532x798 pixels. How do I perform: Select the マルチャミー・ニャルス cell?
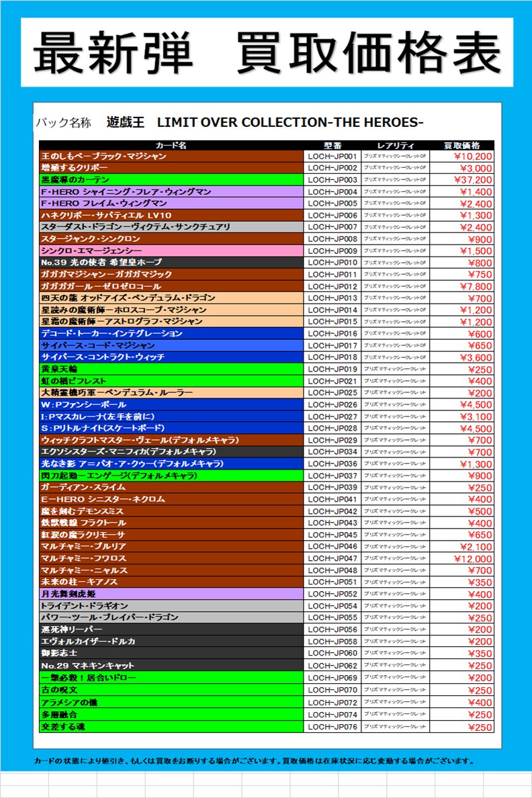[x=171, y=570]
